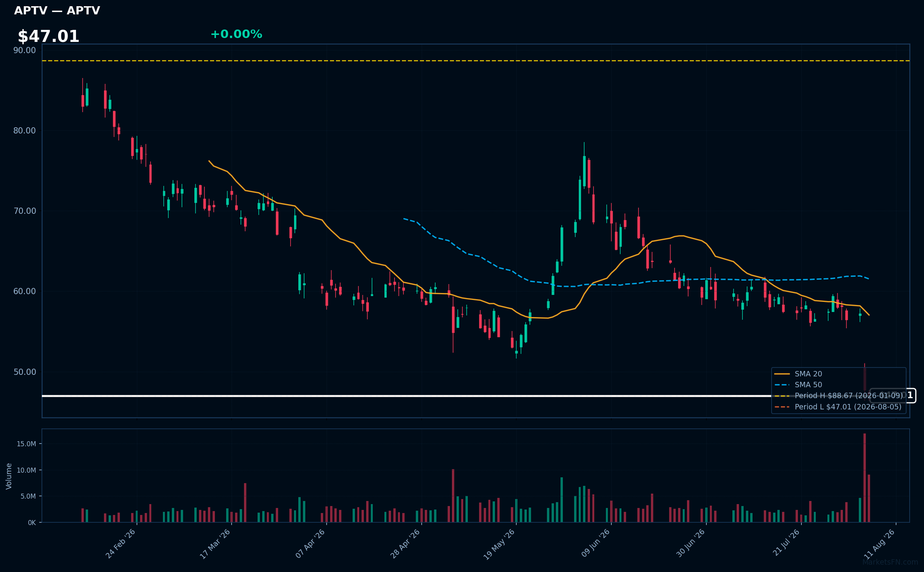The width and height of the screenshot is (924, 572).
Task: Click the "90.00" price axis label
Action: [24, 50]
